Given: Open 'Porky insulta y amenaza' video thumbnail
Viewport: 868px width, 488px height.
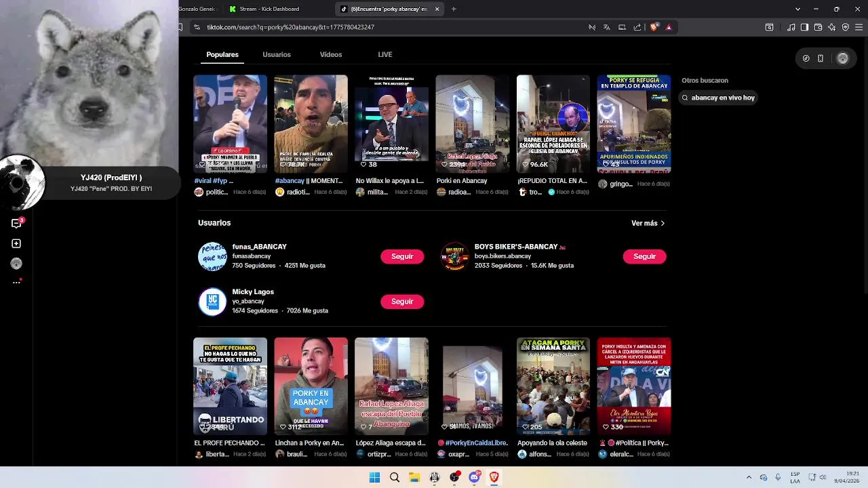Looking at the screenshot, I should (x=634, y=386).
